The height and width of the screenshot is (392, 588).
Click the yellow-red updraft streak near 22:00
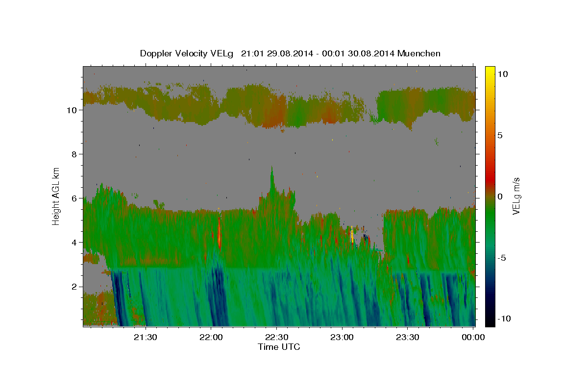click(219, 233)
